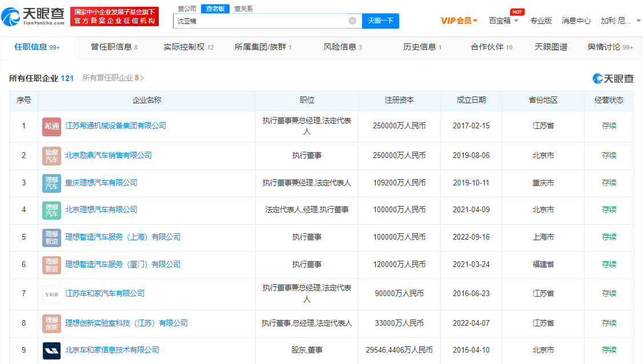Click the 职位 column header
This screenshot has height=364, width=643.
coord(307,100)
